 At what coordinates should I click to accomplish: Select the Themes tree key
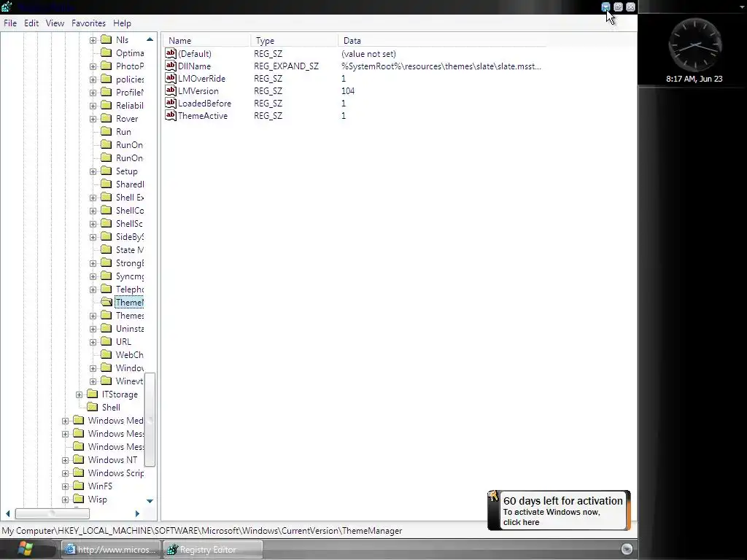coord(130,315)
